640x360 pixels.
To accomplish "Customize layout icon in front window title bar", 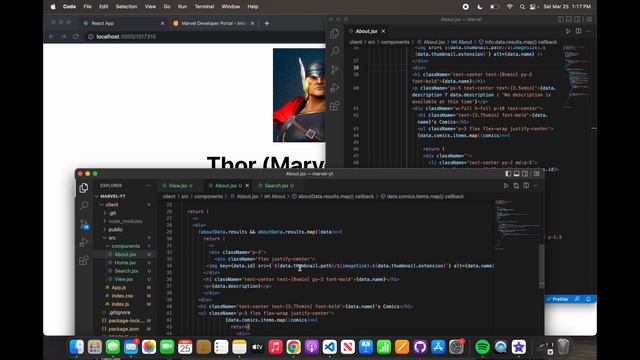I will 537,174.
